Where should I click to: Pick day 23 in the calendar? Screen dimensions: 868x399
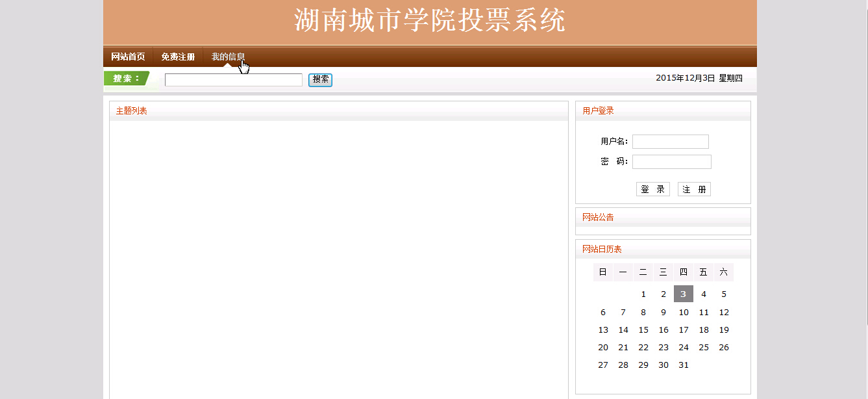point(663,348)
